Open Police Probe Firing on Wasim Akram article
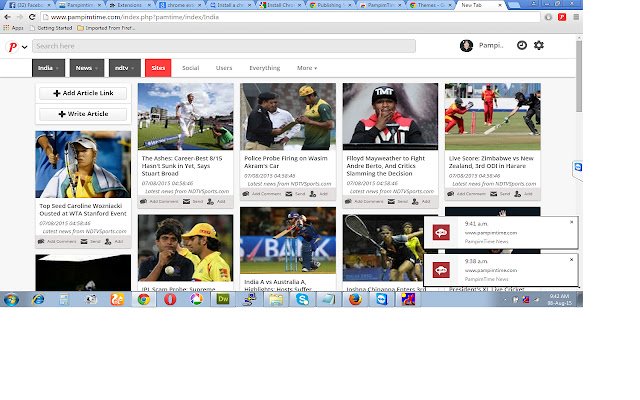This screenshot has width=640, height=400. coord(286,162)
